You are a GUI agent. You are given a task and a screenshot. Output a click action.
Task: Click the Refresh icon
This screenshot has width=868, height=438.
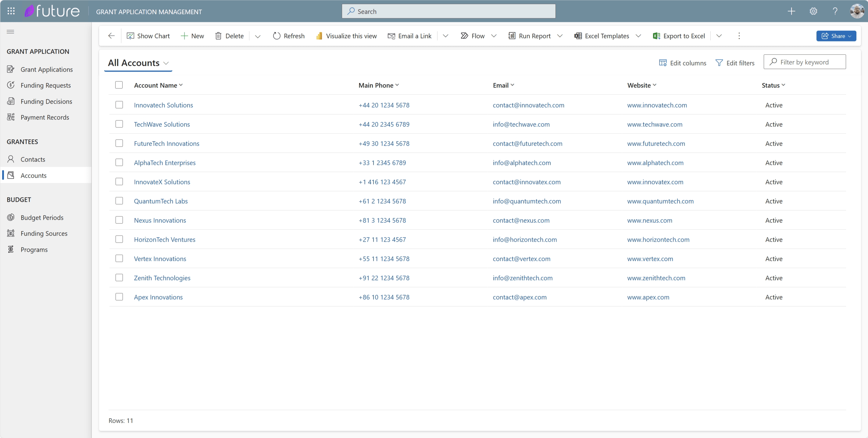(x=276, y=36)
